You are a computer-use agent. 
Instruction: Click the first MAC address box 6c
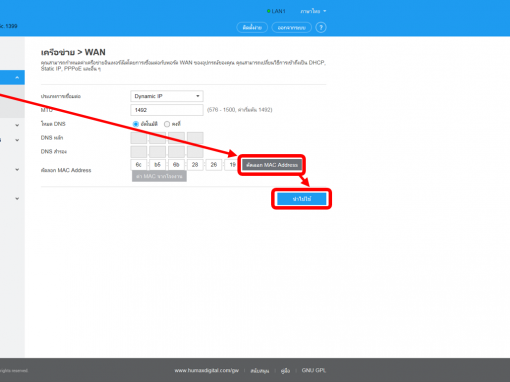(139, 165)
